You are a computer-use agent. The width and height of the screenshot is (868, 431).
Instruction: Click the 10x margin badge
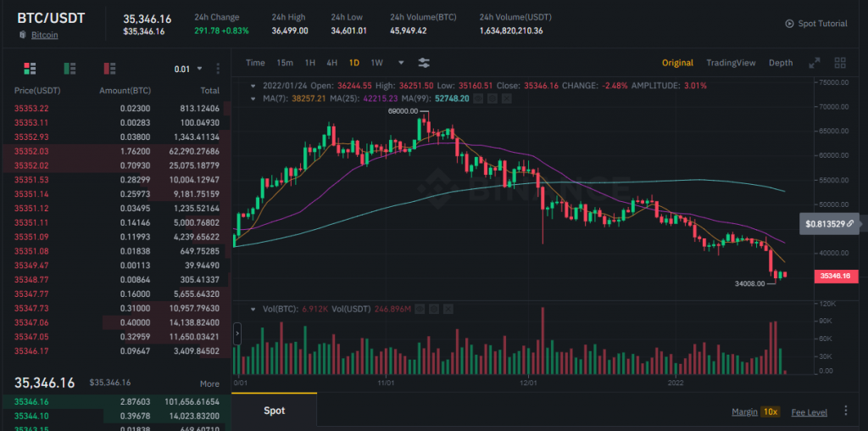[770, 411]
